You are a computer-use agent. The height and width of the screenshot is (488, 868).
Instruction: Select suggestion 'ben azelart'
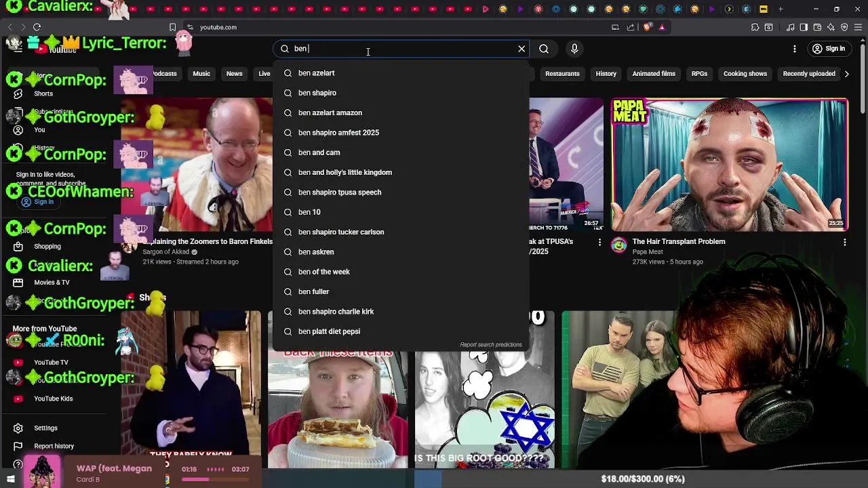(x=401, y=73)
